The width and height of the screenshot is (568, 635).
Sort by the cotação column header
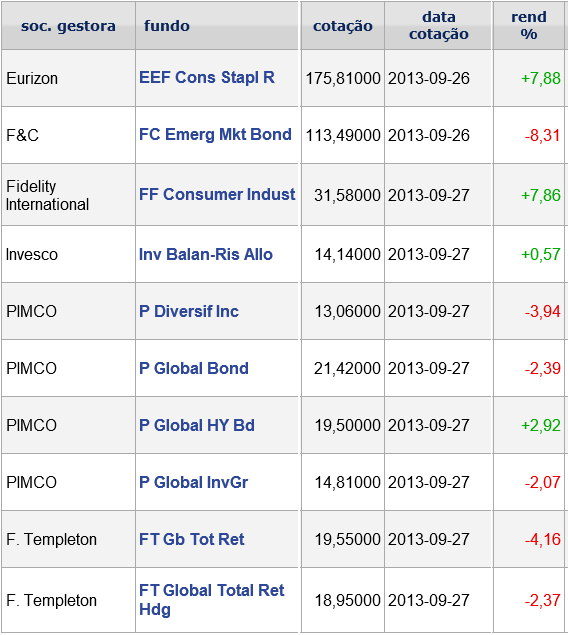343,26
